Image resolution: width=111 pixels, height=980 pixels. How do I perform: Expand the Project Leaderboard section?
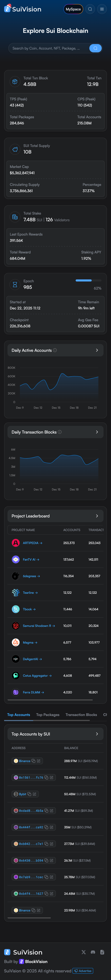click(x=97, y=516)
